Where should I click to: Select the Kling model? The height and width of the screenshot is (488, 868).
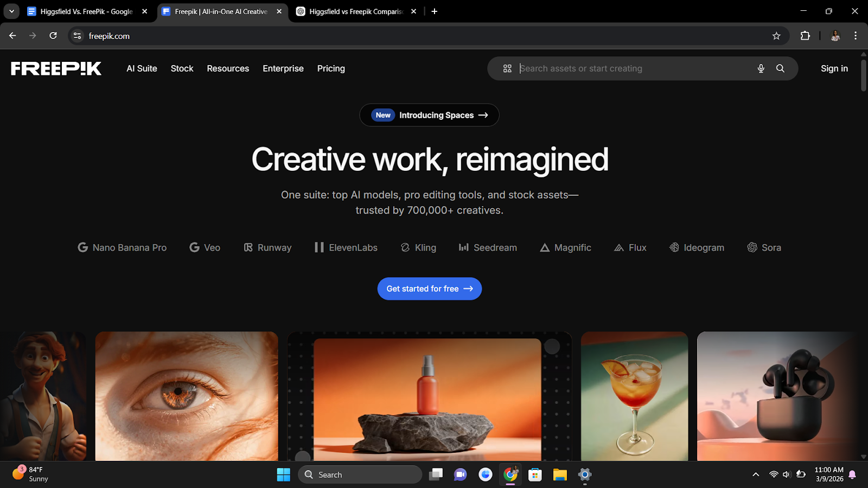418,247
